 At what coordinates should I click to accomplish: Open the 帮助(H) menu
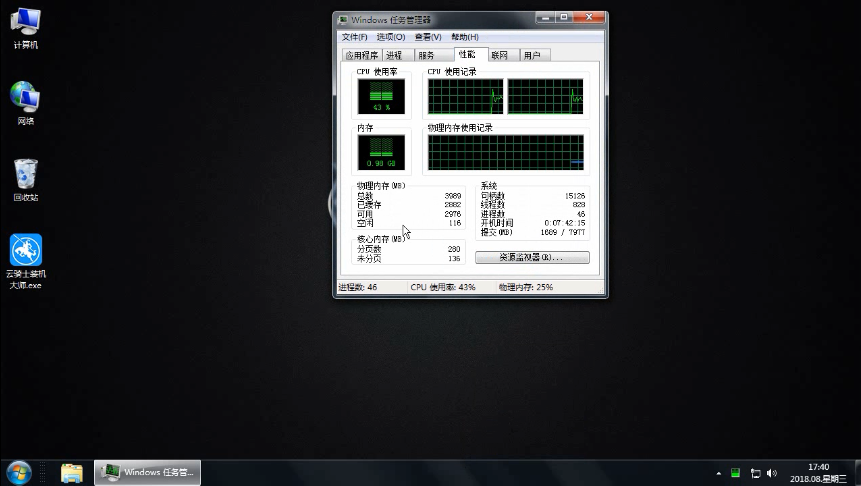465,37
